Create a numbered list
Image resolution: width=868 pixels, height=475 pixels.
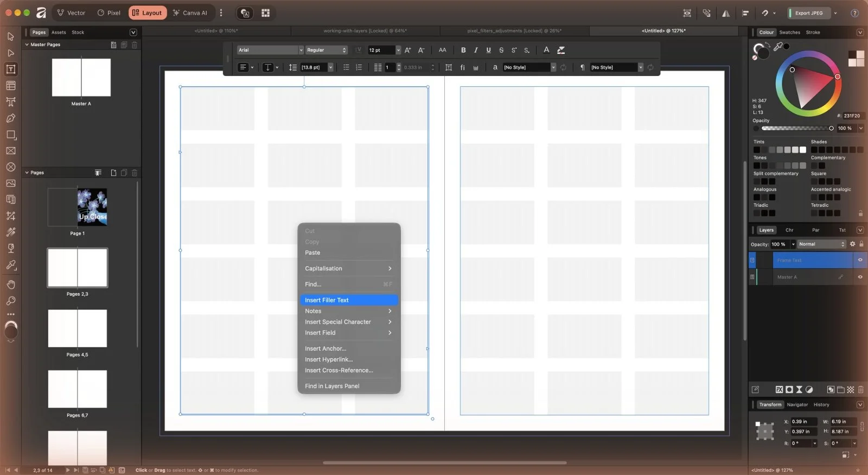(359, 67)
